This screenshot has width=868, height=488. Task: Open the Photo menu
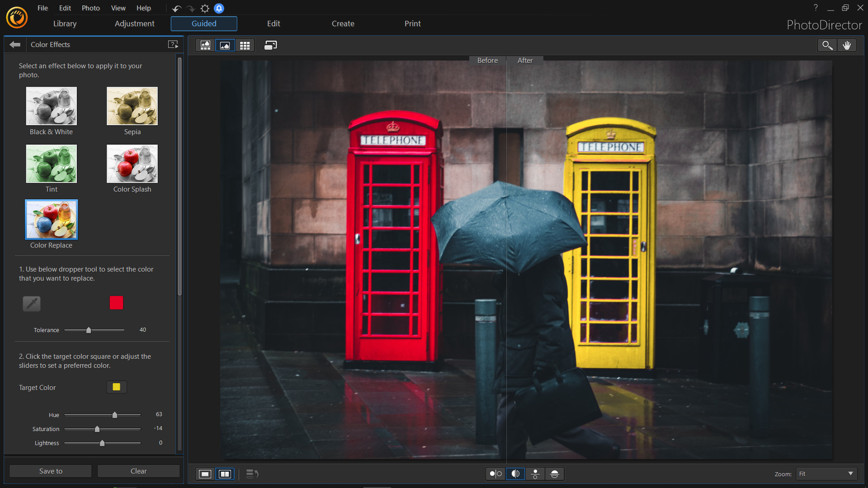pyautogui.click(x=90, y=8)
